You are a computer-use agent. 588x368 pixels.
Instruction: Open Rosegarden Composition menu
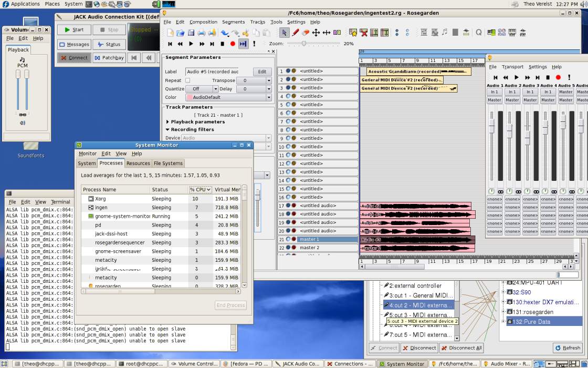point(203,22)
